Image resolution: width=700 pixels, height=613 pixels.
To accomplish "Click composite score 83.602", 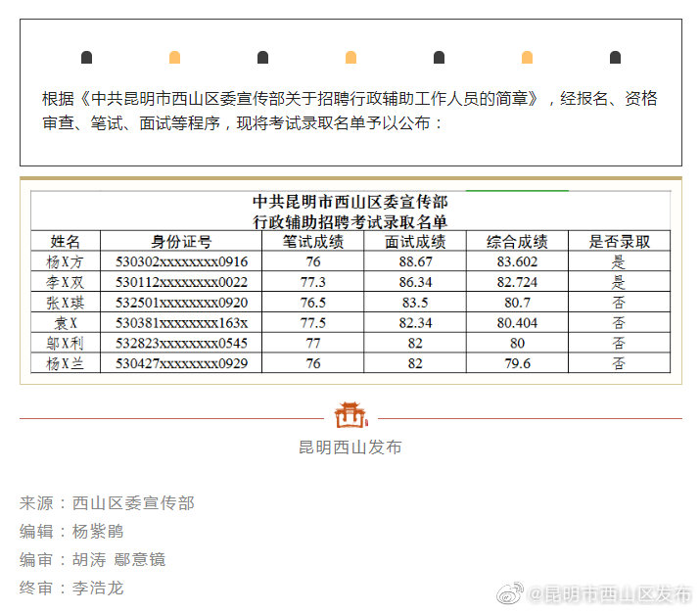I will click(x=517, y=261).
